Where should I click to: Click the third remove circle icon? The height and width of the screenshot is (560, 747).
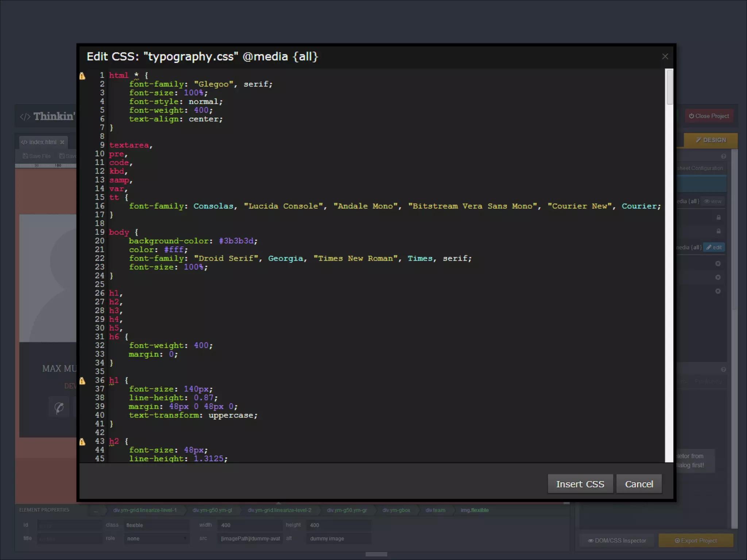coord(718,291)
